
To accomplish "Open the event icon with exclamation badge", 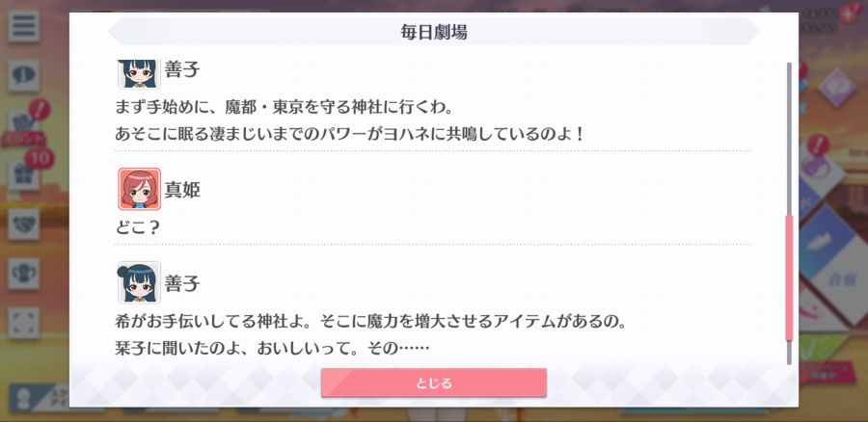I will pos(24,126).
